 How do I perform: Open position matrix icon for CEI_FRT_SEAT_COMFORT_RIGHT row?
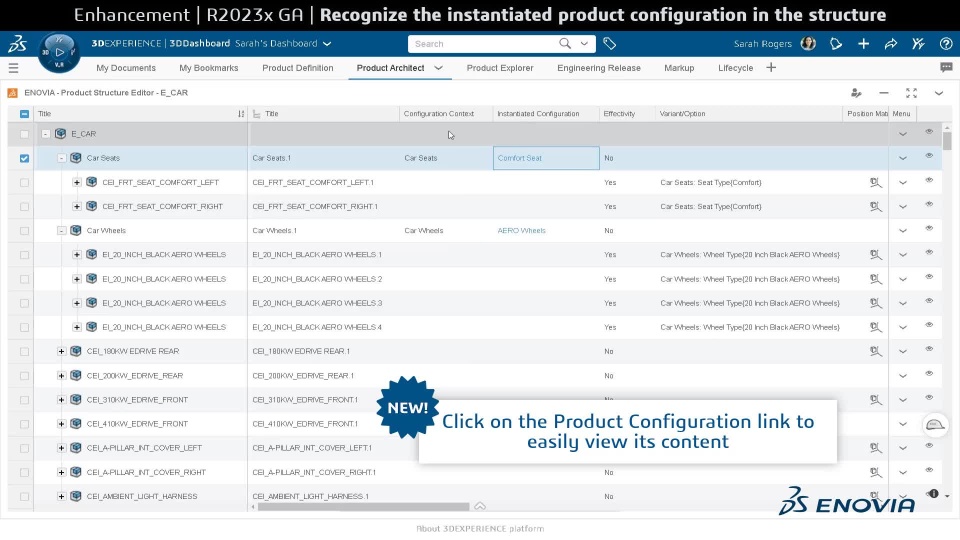click(x=876, y=206)
